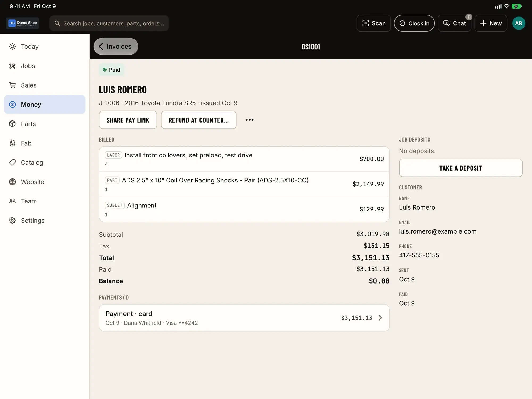
Task: Click the Settings gear icon
Action: point(12,221)
